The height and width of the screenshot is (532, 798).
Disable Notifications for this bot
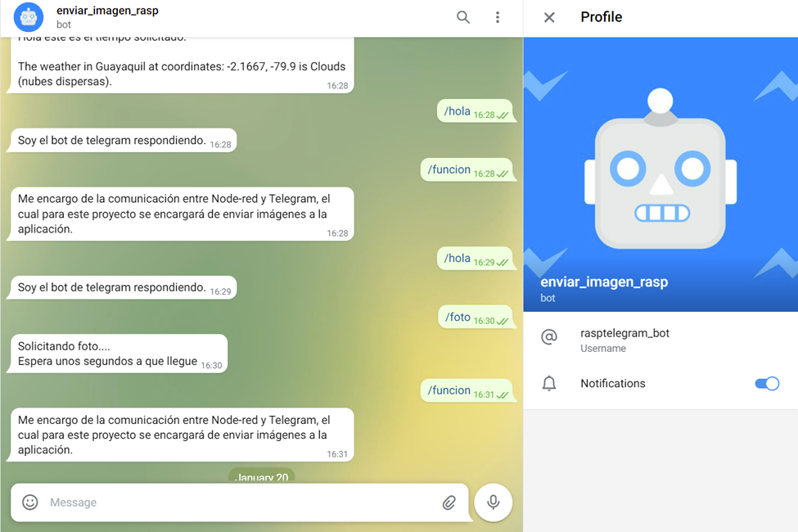pyautogui.click(x=767, y=383)
